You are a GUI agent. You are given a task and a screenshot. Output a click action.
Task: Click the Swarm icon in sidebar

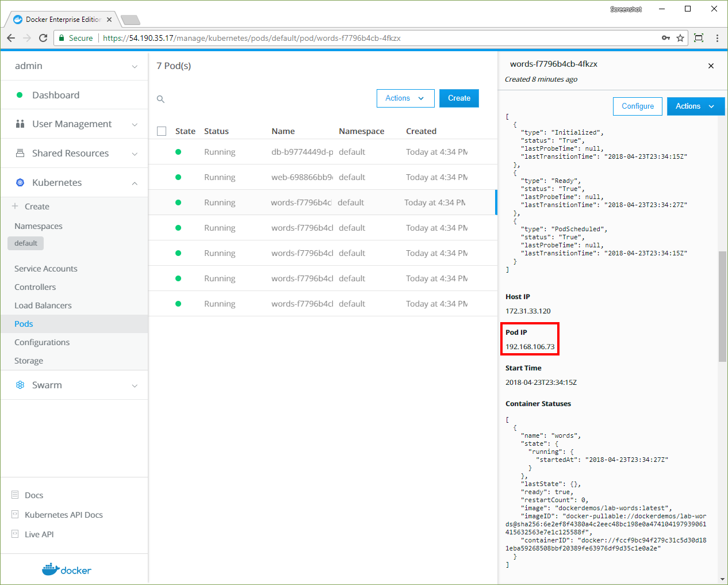(20, 385)
